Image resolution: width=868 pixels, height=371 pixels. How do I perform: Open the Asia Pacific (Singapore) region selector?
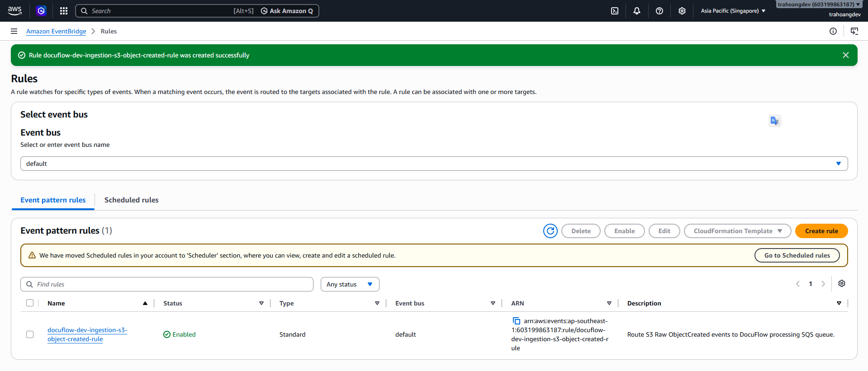click(x=733, y=11)
